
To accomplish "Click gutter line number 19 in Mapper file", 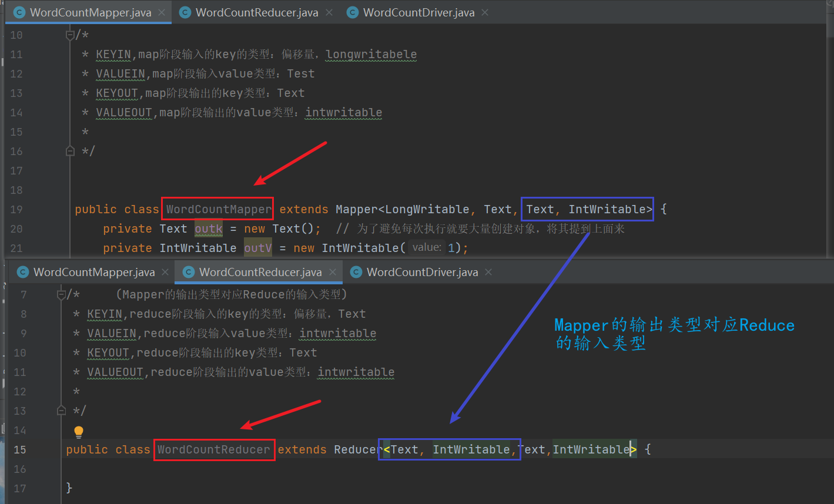I will click(16, 209).
